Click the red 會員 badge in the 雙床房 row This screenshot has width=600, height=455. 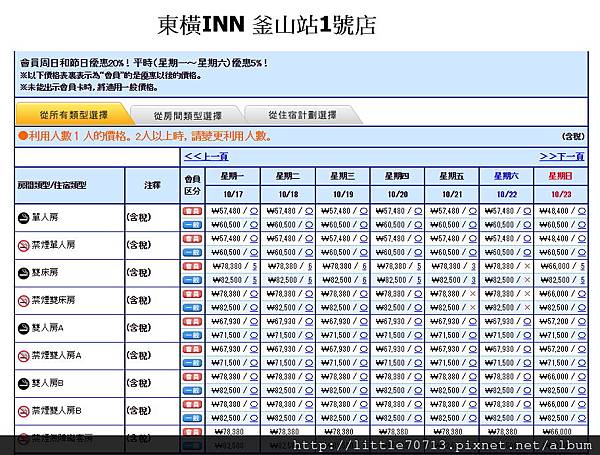pyautogui.click(x=192, y=266)
